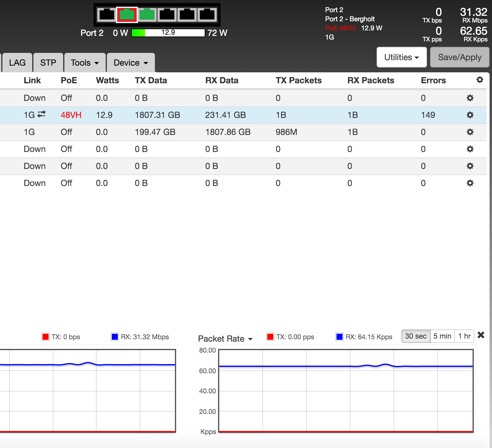This screenshot has height=448, width=492.
Task: Click the last port icon in switch diagram
Action: point(207,15)
